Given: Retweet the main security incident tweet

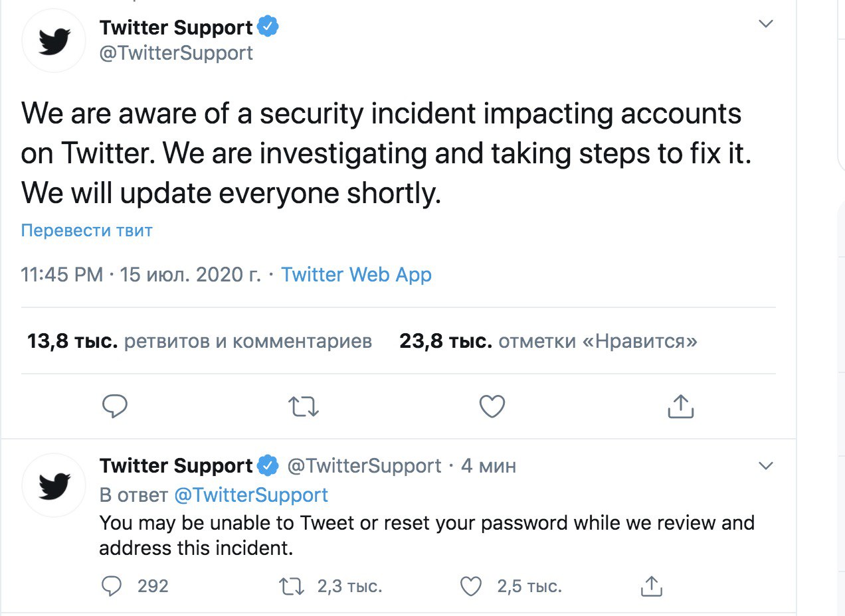Looking at the screenshot, I should pyautogui.click(x=305, y=406).
